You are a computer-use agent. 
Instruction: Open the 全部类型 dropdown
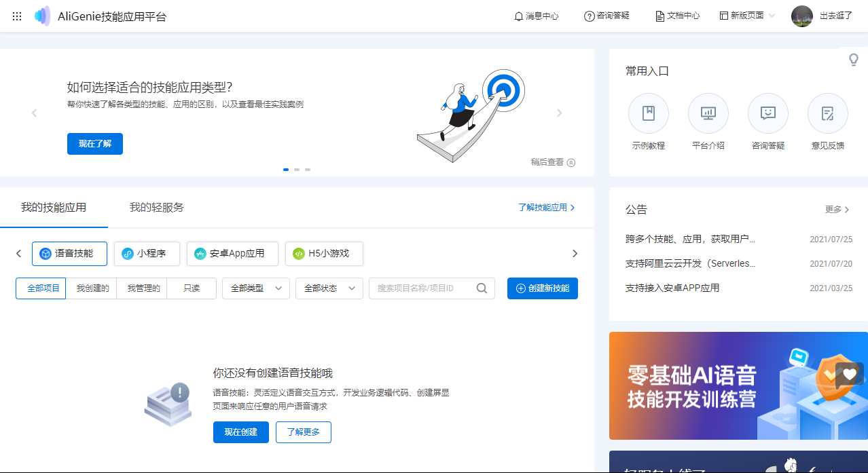pos(256,288)
